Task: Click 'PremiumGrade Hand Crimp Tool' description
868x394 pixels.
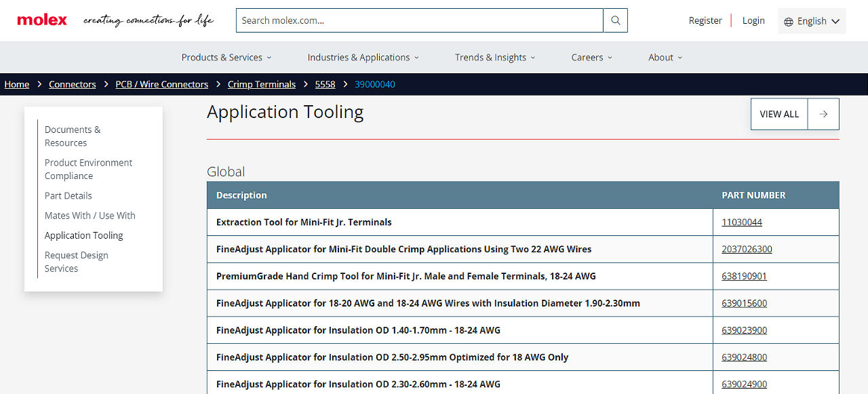Action: (406, 276)
